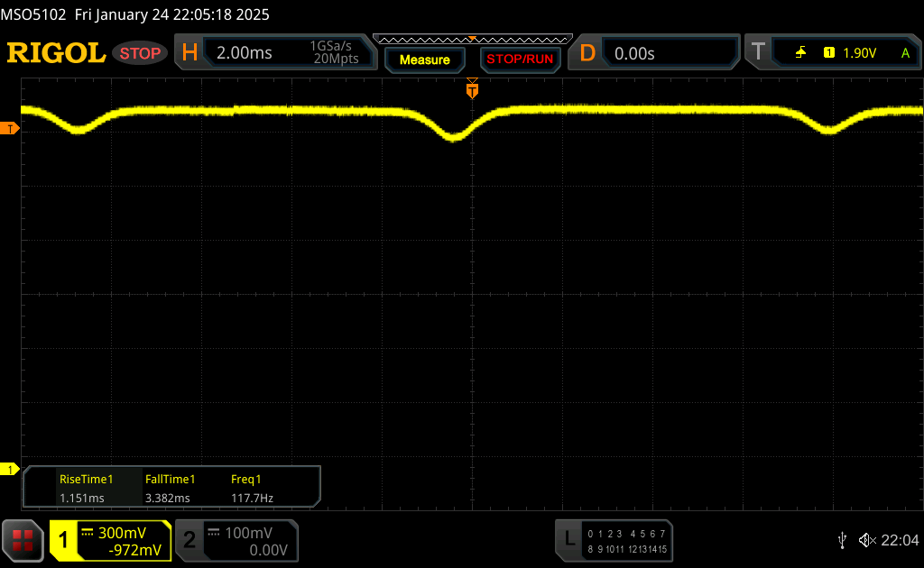Open the logic analyzer L panel
Image resolution: width=924 pixels, height=568 pixels.
pyautogui.click(x=569, y=538)
